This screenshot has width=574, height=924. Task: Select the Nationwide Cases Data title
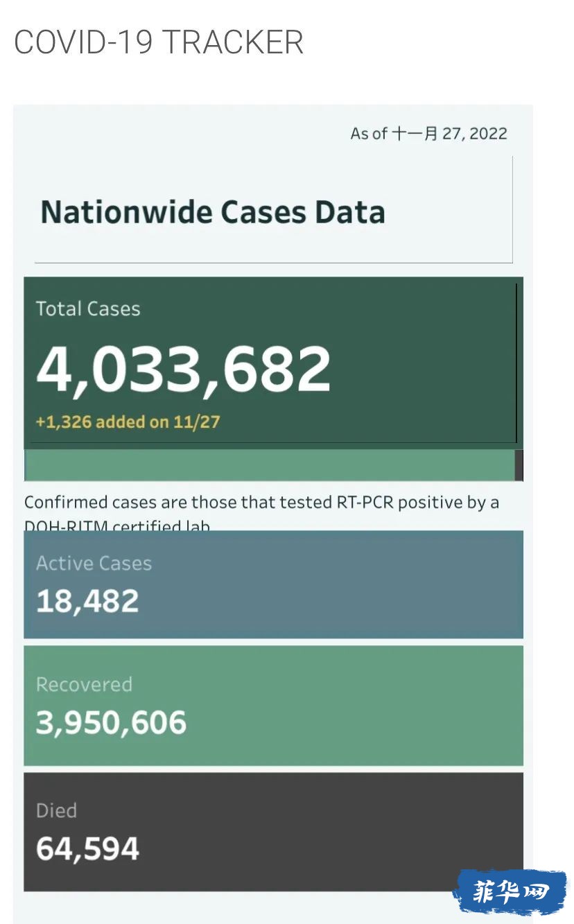tap(212, 211)
